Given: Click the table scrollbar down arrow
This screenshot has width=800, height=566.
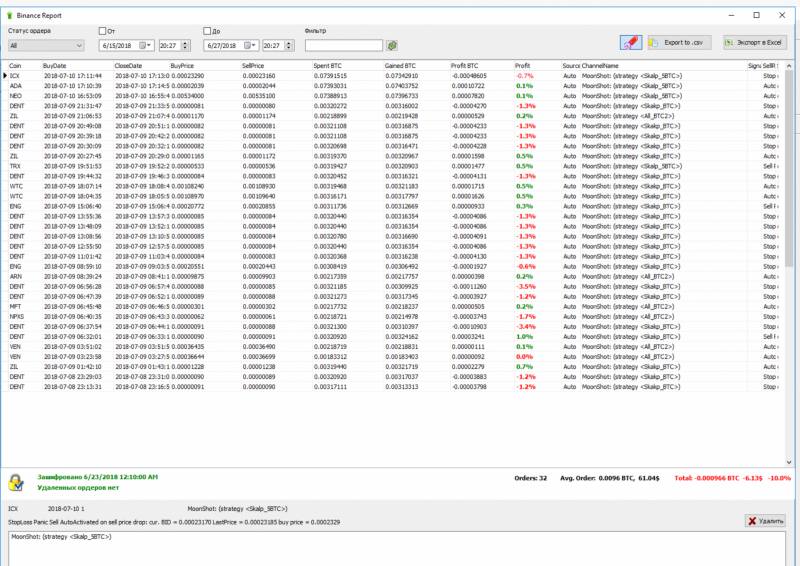Looking at the screenshot, I should tap(789, 462).
